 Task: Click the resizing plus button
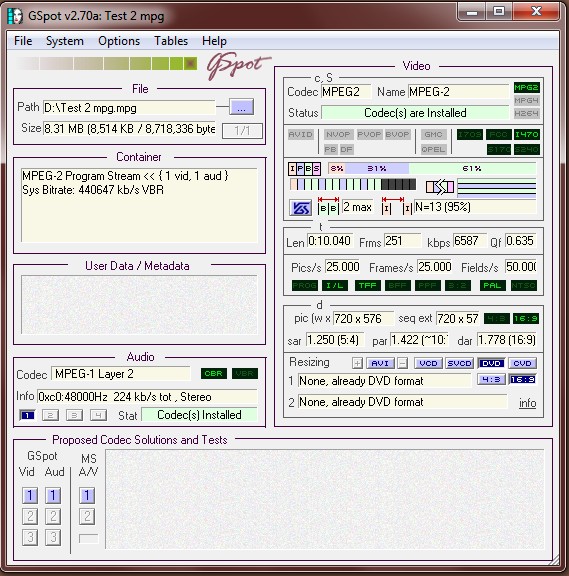pyautogui.click(x=357, y=363)
